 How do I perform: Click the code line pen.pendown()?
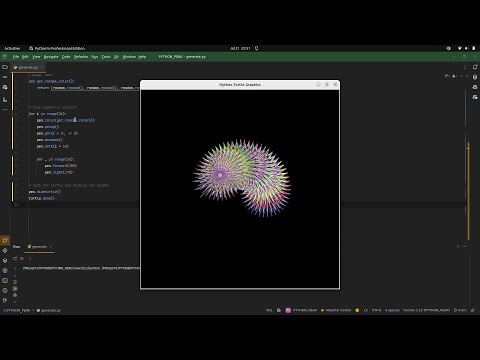tap(49, 140)
